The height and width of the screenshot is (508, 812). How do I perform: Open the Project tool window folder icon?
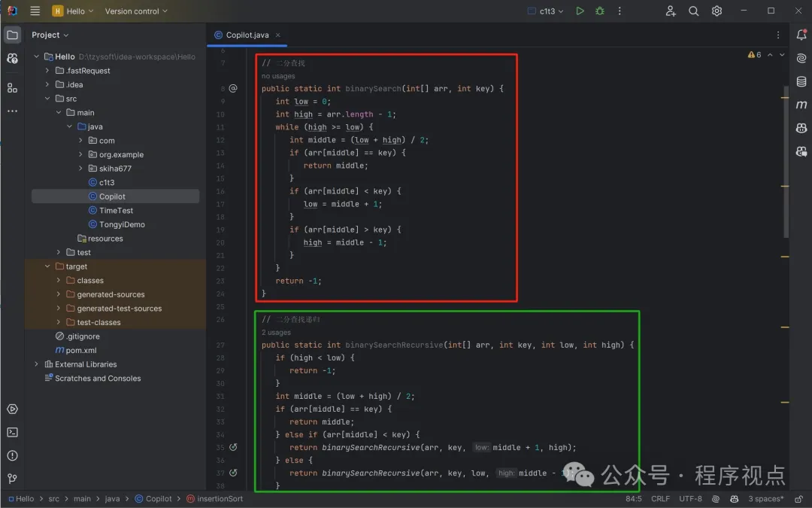(13, 35)
